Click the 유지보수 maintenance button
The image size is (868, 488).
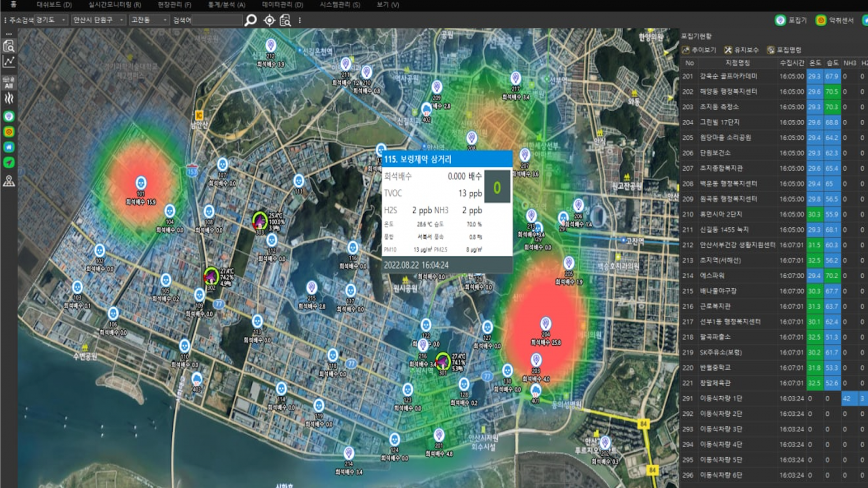click(741, 50)
